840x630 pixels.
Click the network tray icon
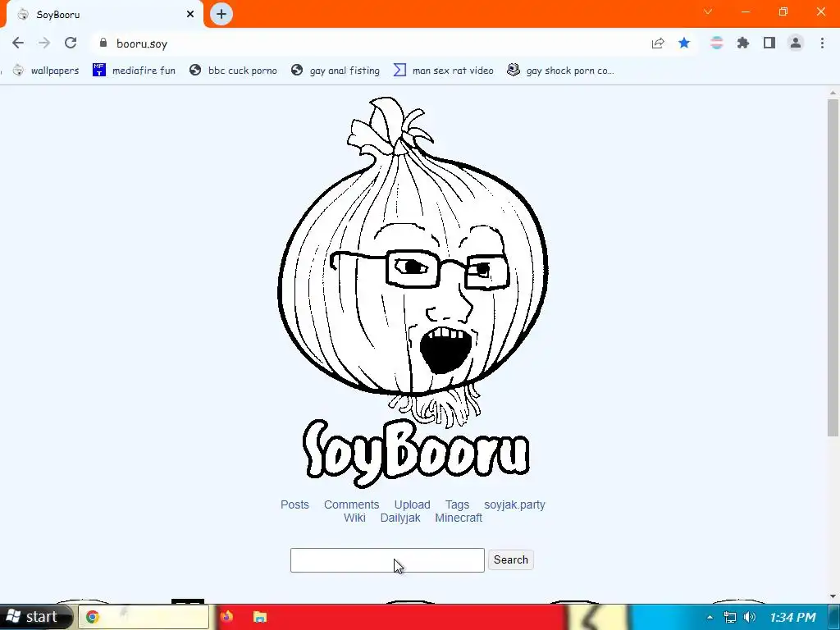729,617
